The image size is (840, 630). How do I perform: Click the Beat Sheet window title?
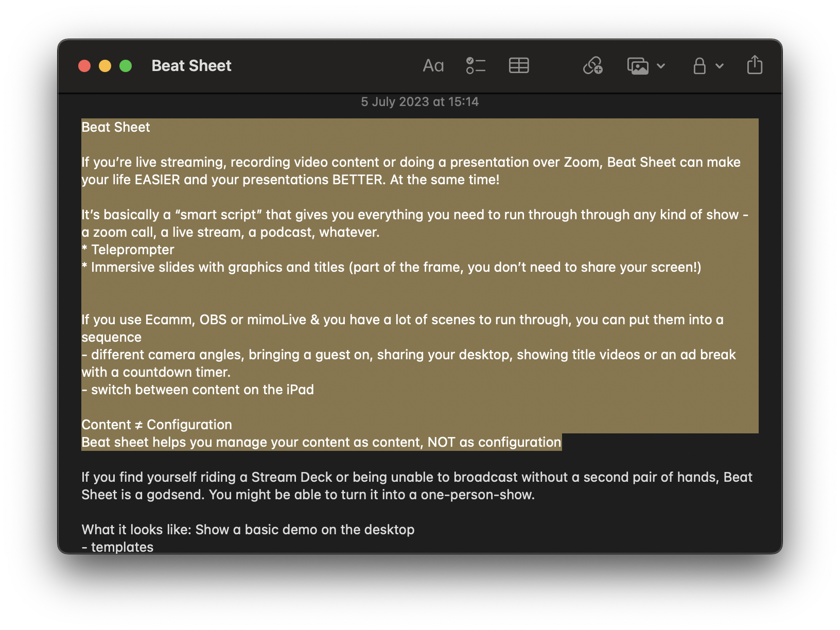(x=191, y=66)
